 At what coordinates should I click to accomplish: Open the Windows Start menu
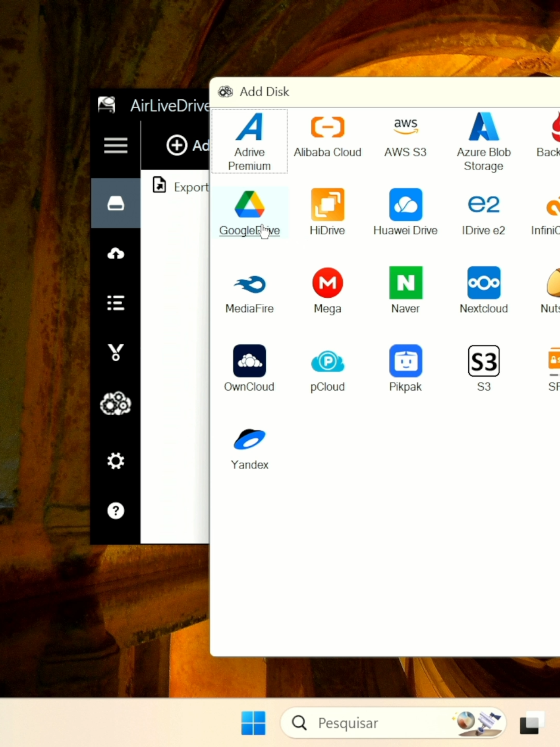click(x=253, y=723)
